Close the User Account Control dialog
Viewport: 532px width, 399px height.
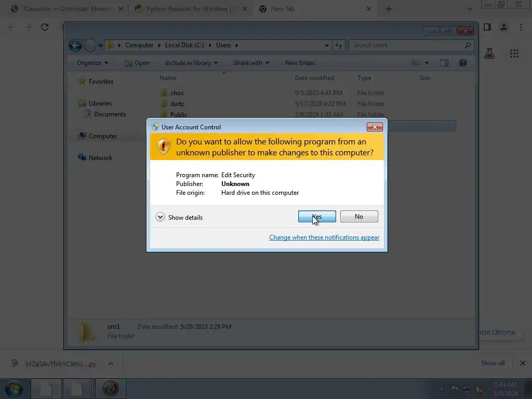click(375, 127)
